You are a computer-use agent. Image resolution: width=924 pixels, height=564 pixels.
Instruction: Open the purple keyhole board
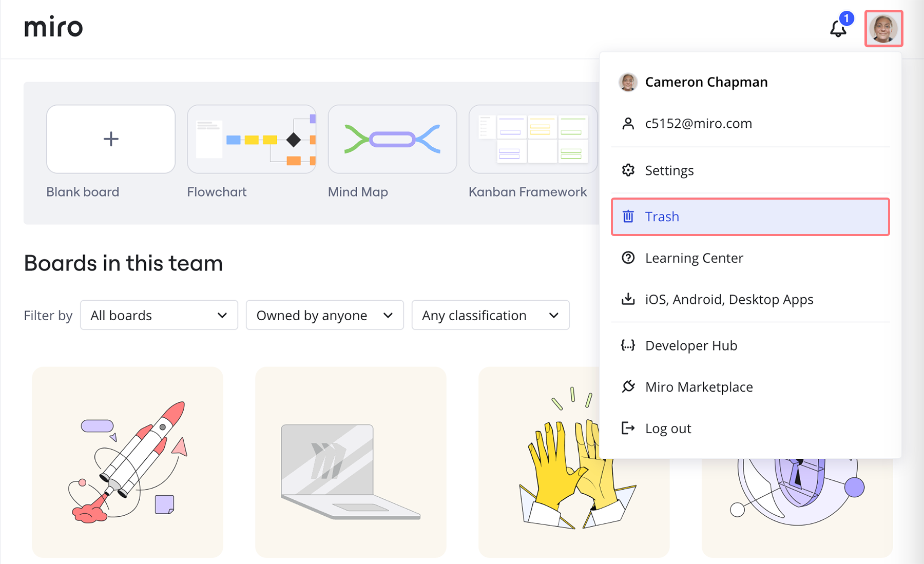pos(797,508)
